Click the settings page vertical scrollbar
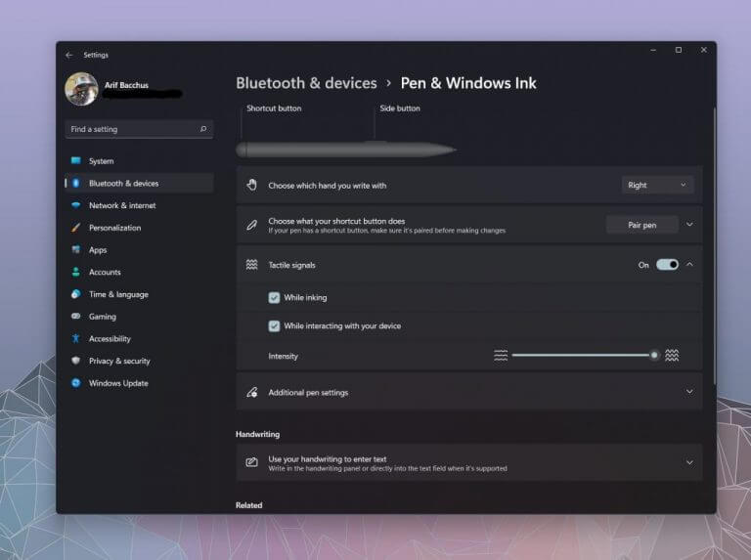The image size is (751, 560). tap(714, 245)
